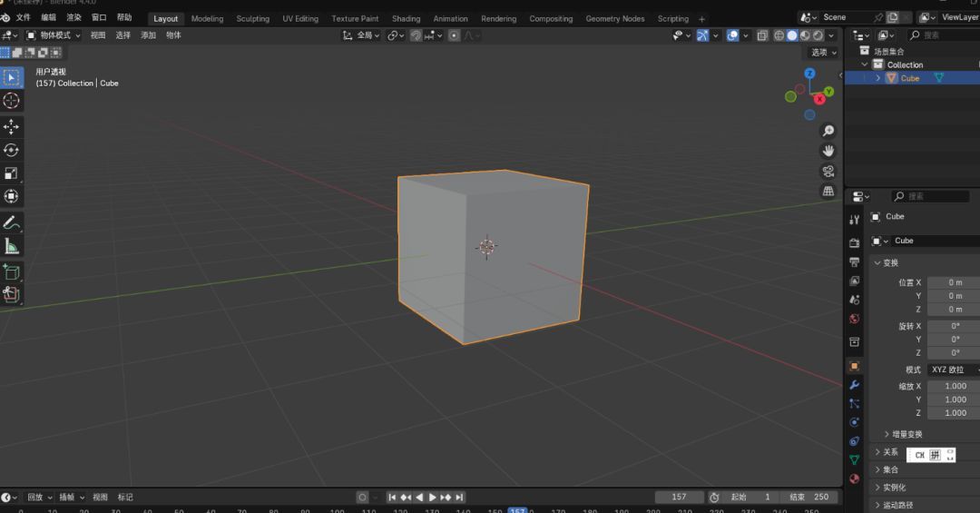
Task: Choose the Annotate pencil tool
Action: [12, 222]
